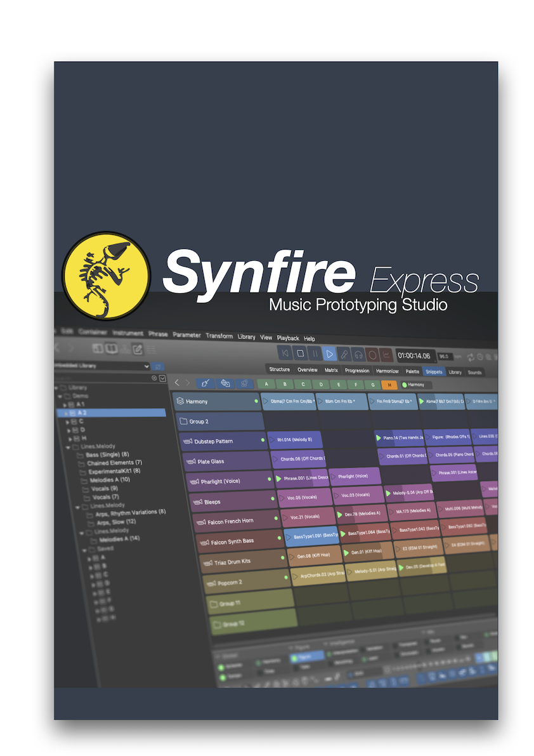The image size is (534, 756).
Task: Click the Play transport button
Action: tap(329, 354)
